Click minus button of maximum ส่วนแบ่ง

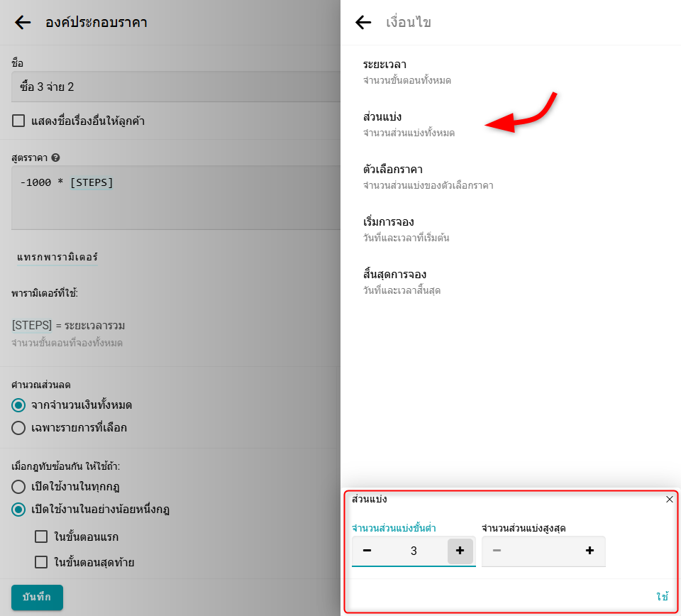click(x=497, y=551)
